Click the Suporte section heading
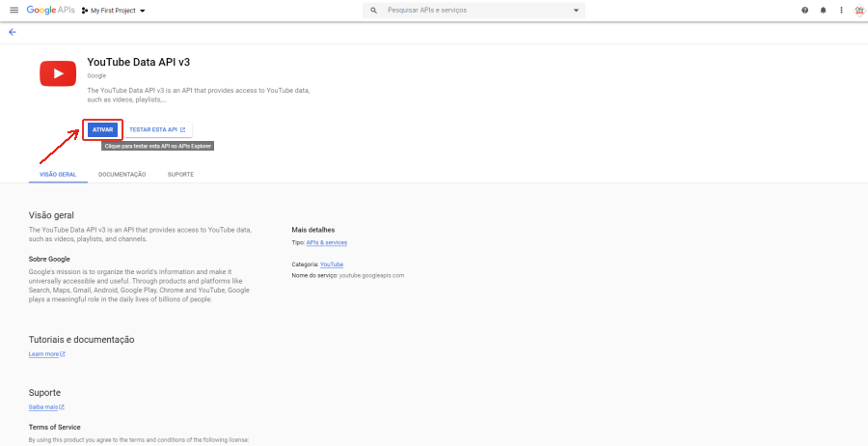 (44, 393)
